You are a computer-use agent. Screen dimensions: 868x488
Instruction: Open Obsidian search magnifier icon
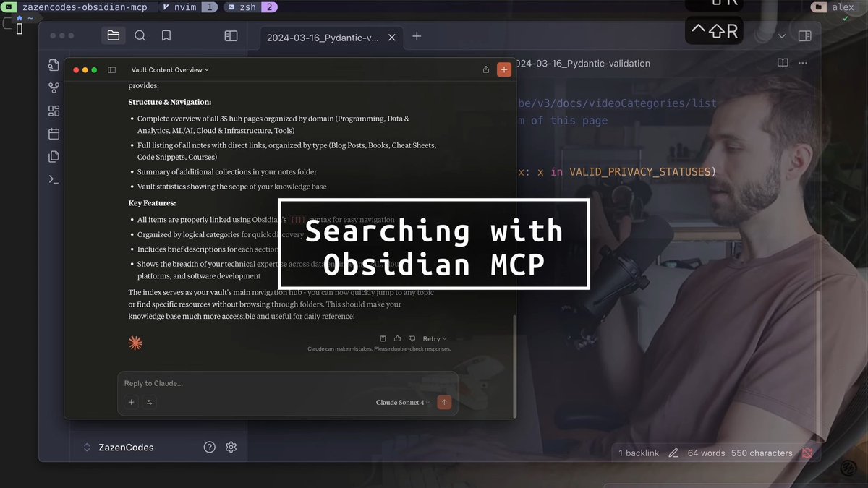coord(140,35)
